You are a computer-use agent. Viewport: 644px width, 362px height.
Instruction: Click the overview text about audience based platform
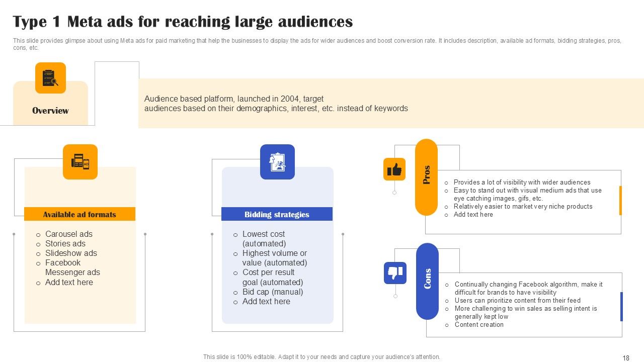click(276, 104)
